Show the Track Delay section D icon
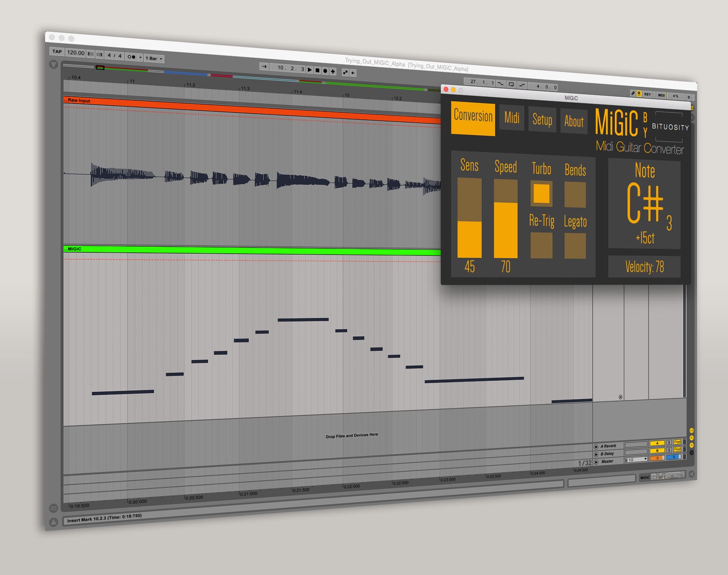 point(692,453)
